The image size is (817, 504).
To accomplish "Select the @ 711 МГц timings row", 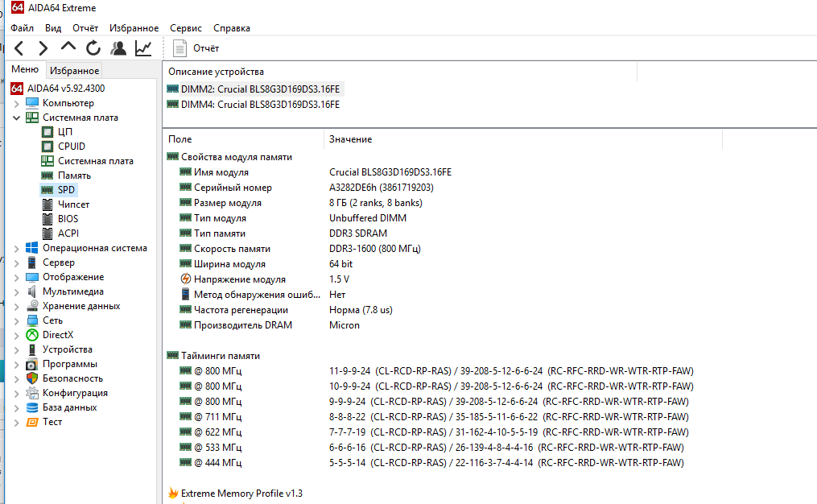I will [434, 417].
